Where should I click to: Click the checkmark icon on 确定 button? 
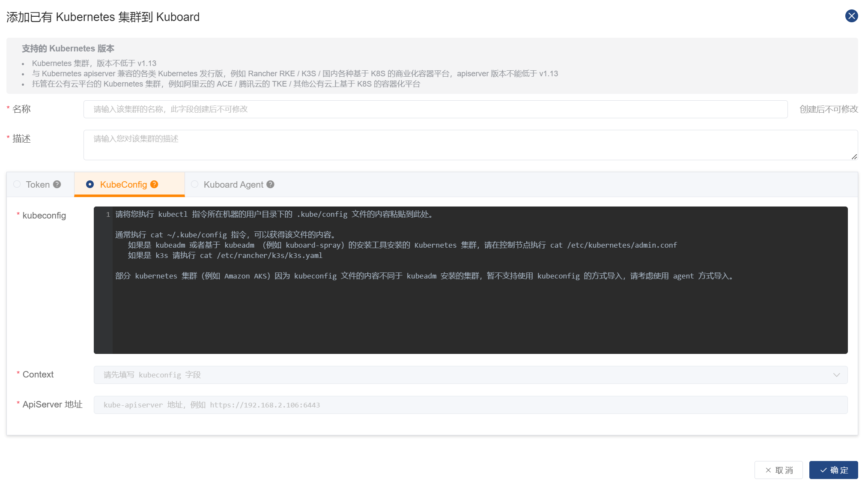(823, 470)
